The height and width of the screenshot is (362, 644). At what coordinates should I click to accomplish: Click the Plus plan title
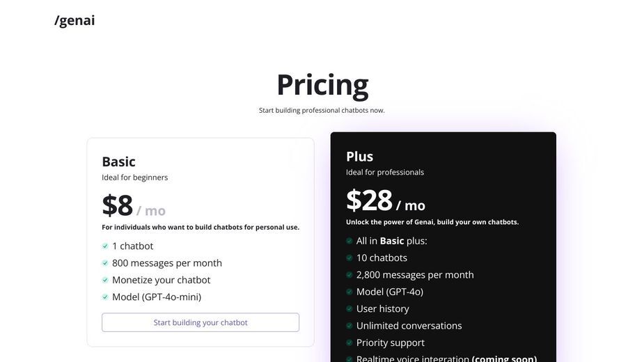tap(359, 157)
